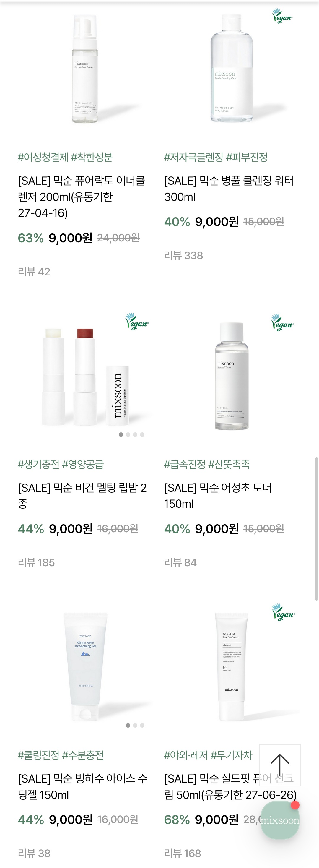Open 믹순 비건 멜팅 립밤 2종 product title
319x868 pixels.
[82, 495]
